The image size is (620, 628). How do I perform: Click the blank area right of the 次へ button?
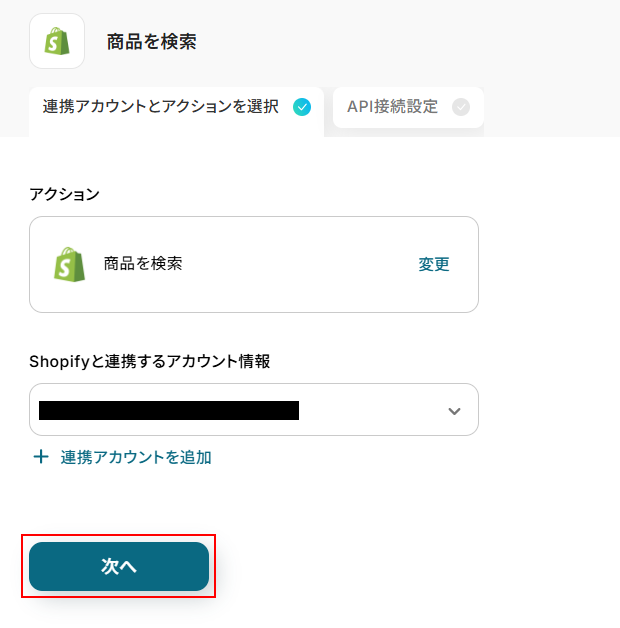point(400,567)
